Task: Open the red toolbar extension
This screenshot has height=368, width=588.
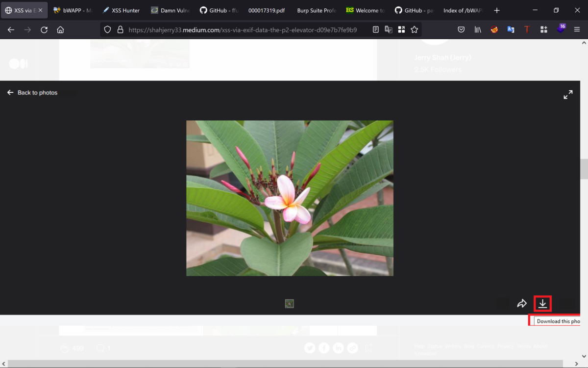Action: tap(494, 30)
